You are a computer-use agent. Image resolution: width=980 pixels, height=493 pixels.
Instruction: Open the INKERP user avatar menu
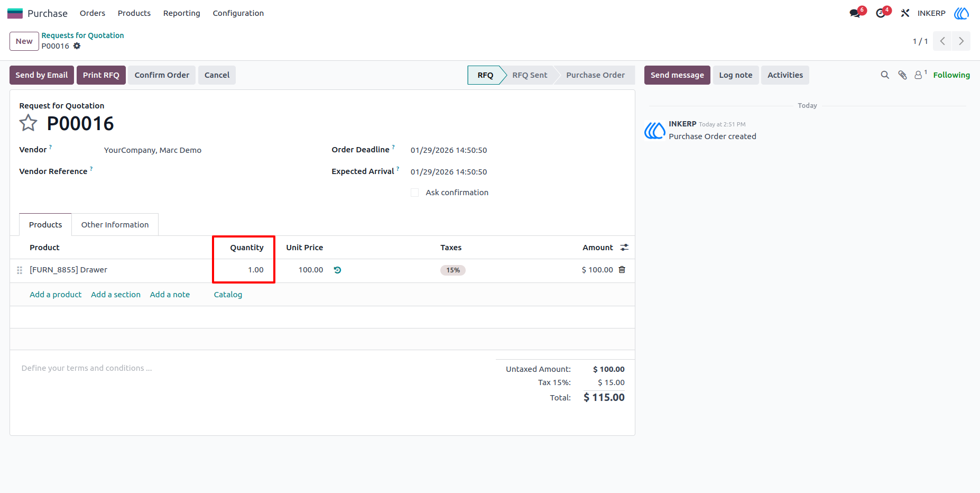(x=961, y=13)
